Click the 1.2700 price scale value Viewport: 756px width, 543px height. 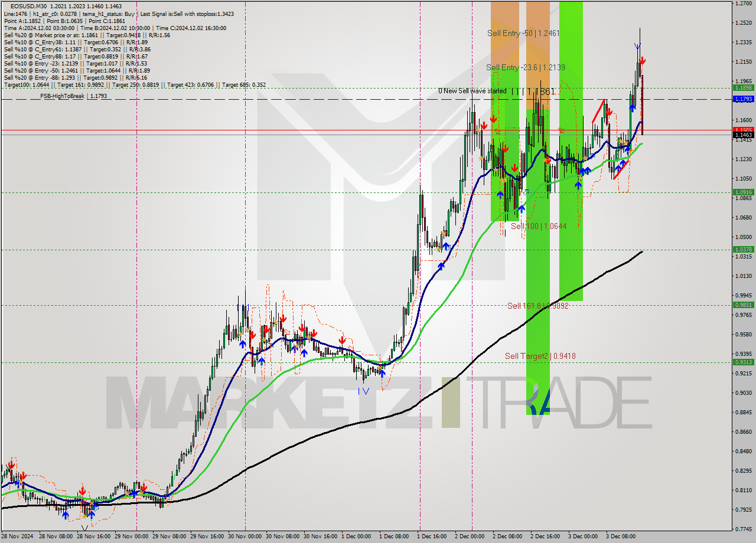(x=744, y=4)
